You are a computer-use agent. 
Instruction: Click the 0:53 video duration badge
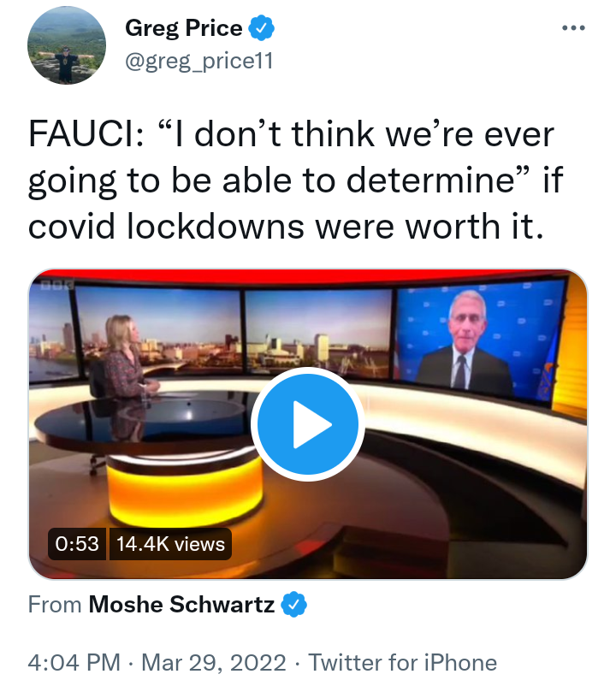pyautogui.click(x=77, y=544)
